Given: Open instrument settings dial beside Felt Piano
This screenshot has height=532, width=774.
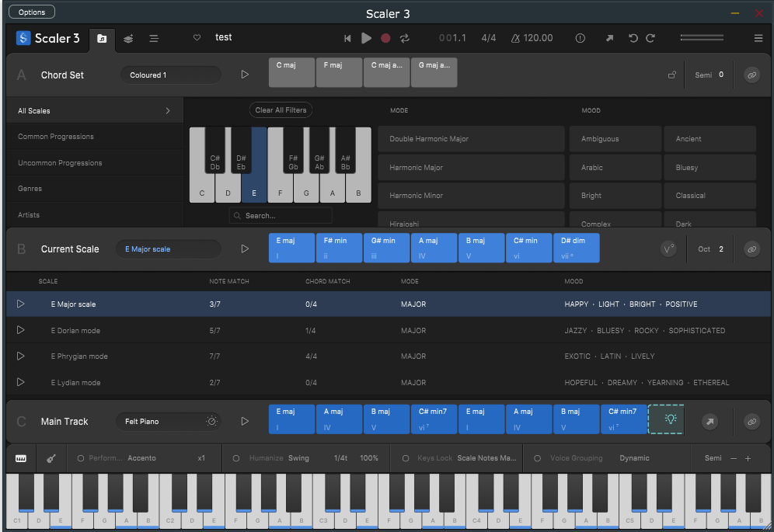Looking at the screenshot, I should (212, 421).
